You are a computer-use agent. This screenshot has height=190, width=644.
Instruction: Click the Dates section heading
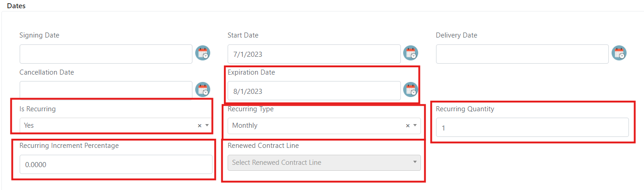click(16, 6)
